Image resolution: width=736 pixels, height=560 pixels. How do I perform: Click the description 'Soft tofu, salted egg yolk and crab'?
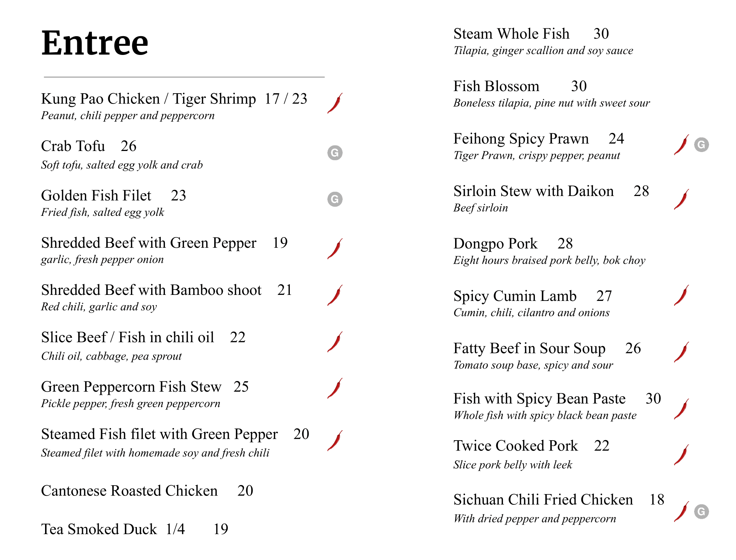tap(122, 165)
